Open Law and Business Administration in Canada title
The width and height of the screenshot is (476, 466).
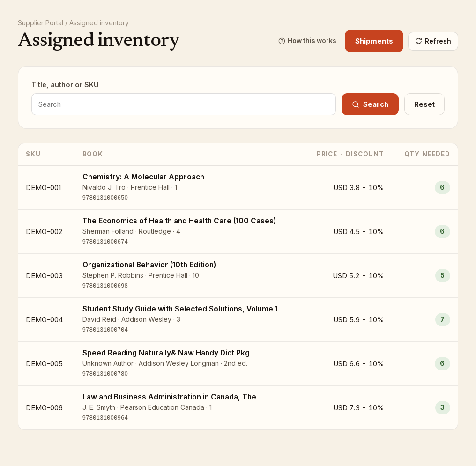coord(169,397)
